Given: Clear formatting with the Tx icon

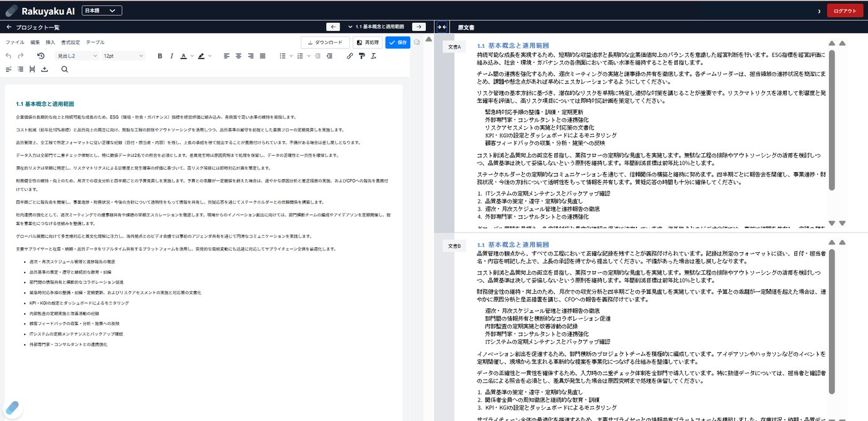Looking at the screenshot, I should click(374, 56).
